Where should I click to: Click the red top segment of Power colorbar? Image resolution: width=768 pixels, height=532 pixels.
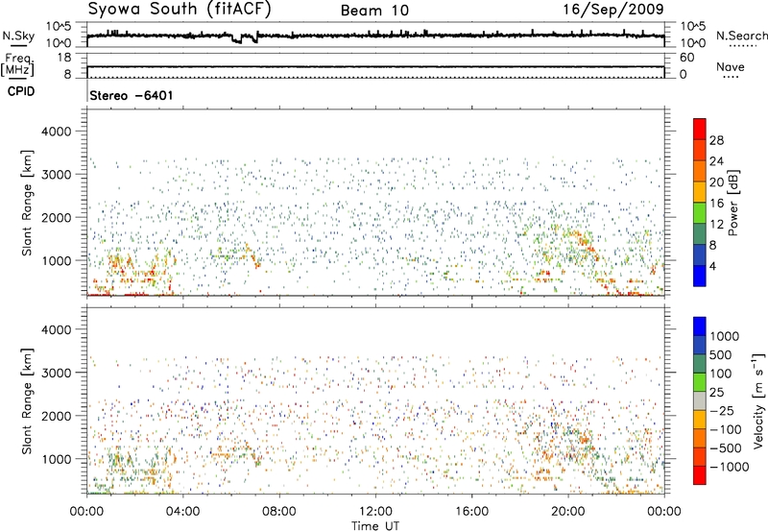(700, 129)
